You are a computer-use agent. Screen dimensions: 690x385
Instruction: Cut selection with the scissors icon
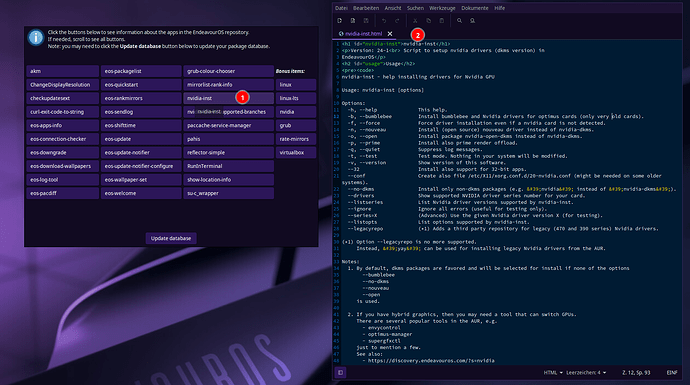click(x=415, y=21)
